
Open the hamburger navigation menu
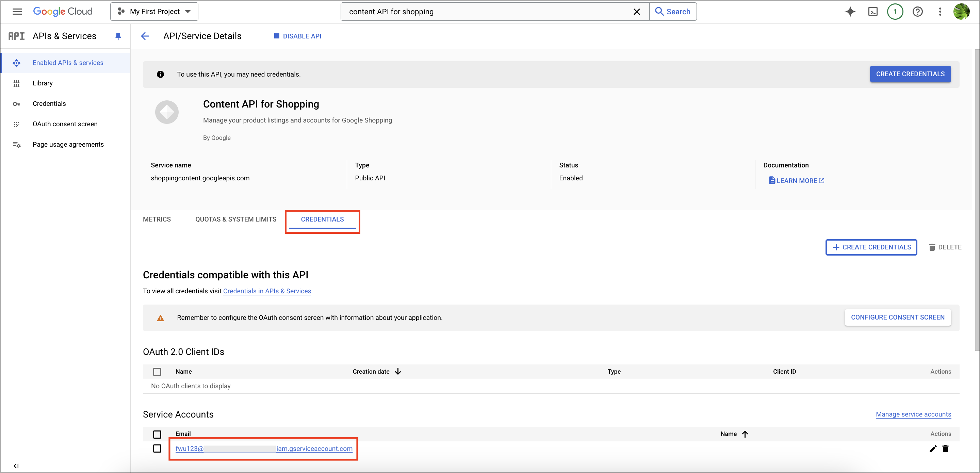(x=17, y=12)
